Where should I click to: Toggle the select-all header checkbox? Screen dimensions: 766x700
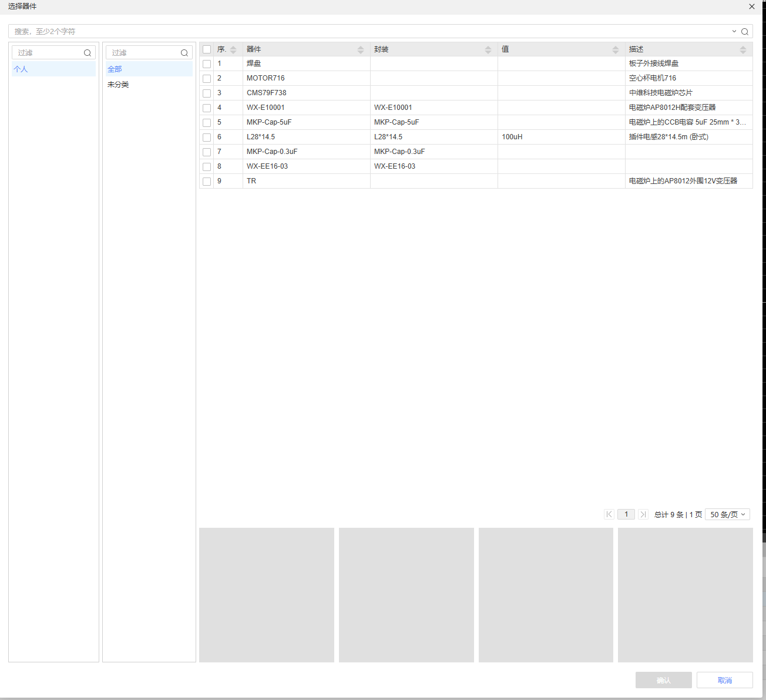tap(207, 49)
